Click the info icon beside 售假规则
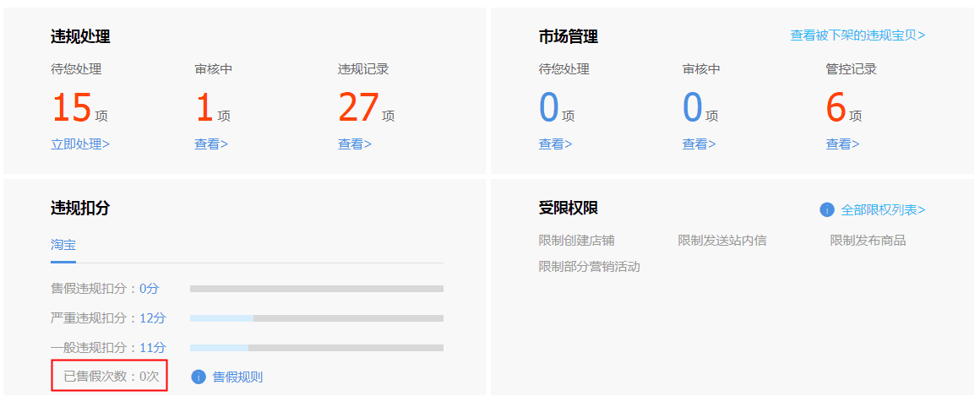Image resolution: width=980 pixels, height=396 pixels. [x=199, y=377]
